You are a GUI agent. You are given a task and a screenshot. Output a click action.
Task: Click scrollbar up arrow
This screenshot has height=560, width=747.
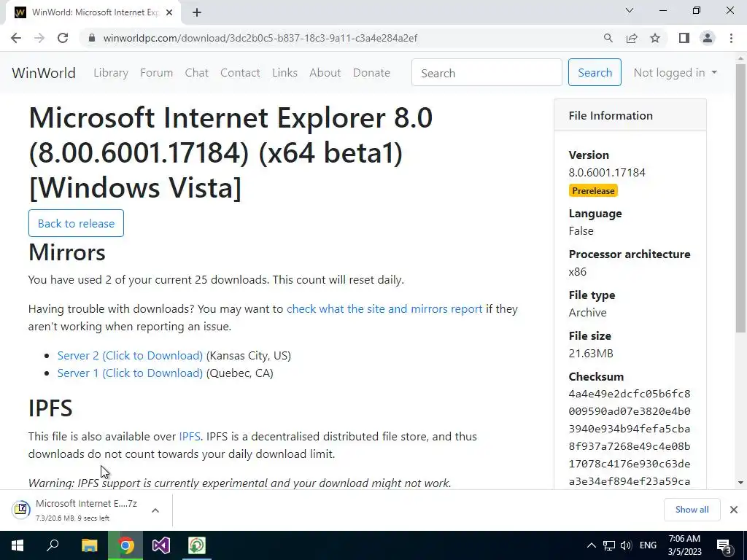tap(741, 58)
